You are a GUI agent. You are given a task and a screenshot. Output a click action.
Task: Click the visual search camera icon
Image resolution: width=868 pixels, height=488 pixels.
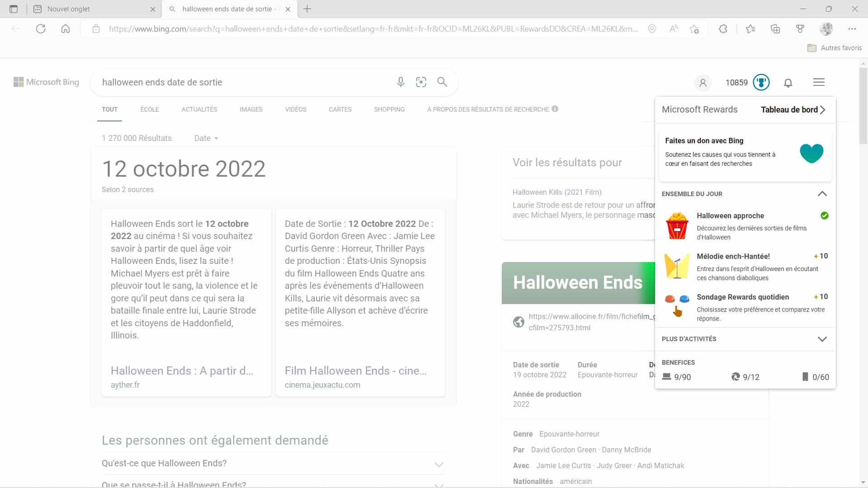pos(421,82)
